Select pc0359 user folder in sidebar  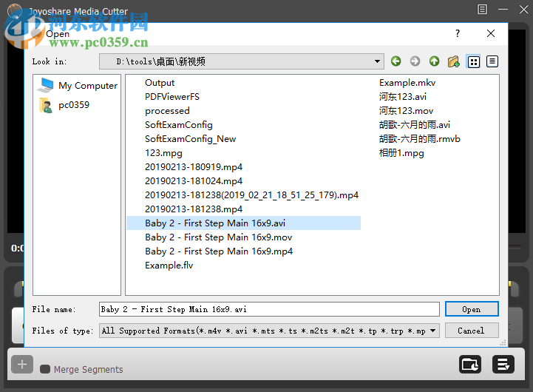[64, 105]
